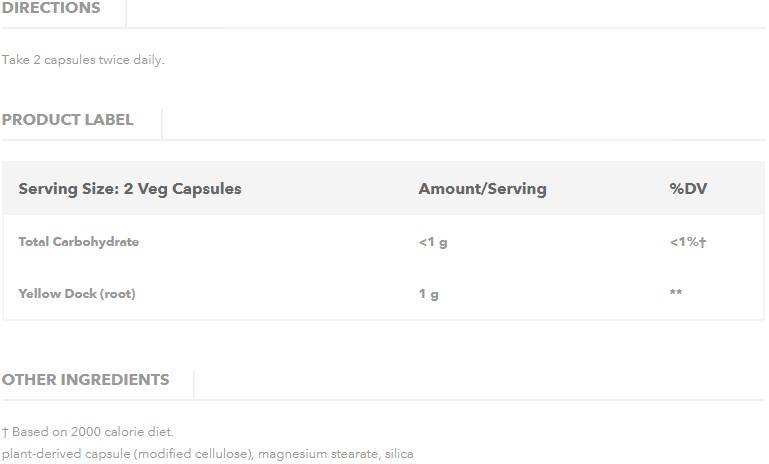The height and width of the screenshot is (464, 769).
Task: Click the '1 g' Yellow Dock amount
Action: (x=428, y=294)
